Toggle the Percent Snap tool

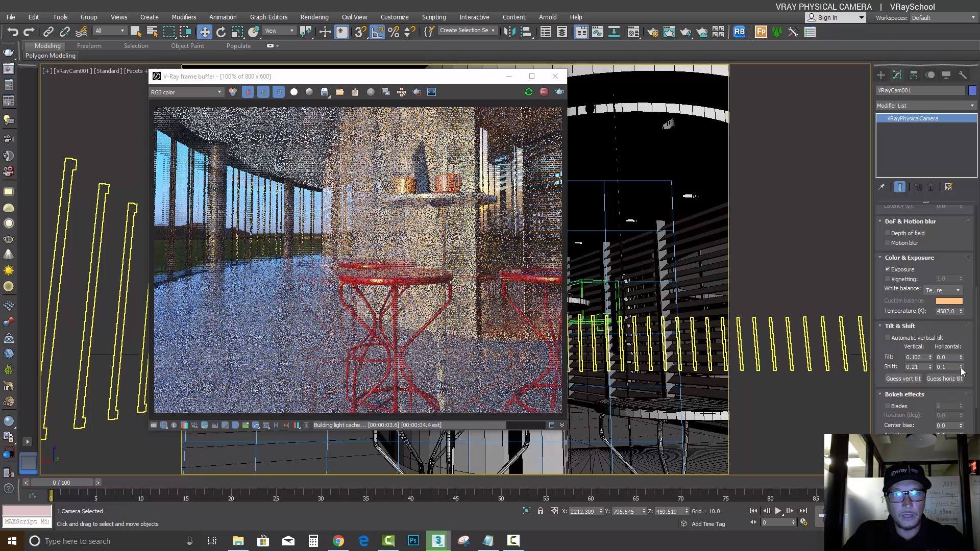pyautogui.click(x=394, y=32)
